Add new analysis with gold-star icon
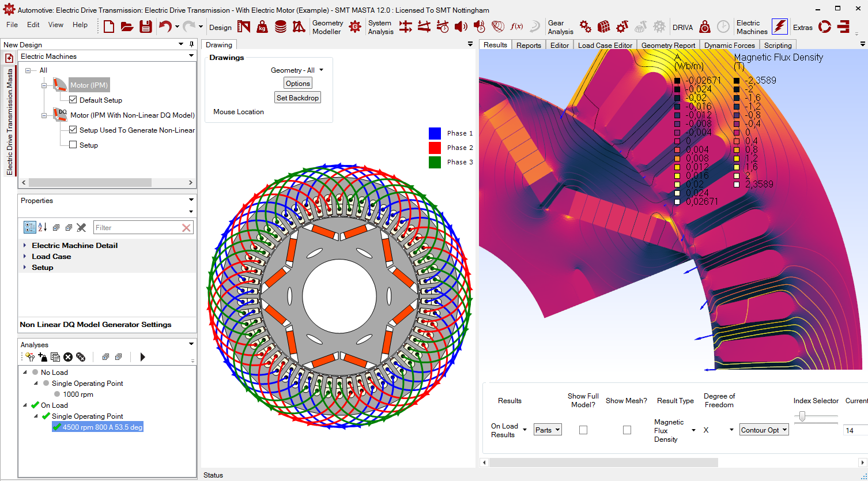 [30, 357]
